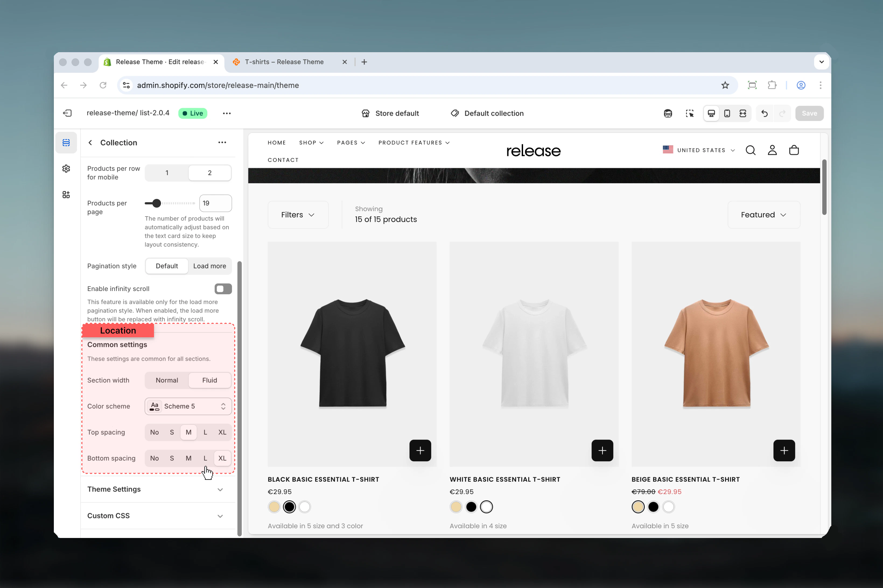Open the Color scheme Scheme 5 dropdown
The height and width of the screenshot is (588, 883).
188,406
